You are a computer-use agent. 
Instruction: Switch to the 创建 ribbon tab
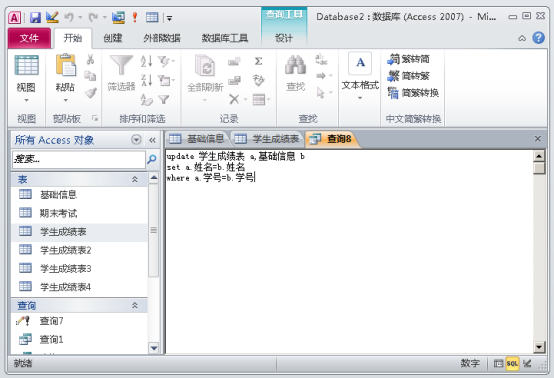113,38
